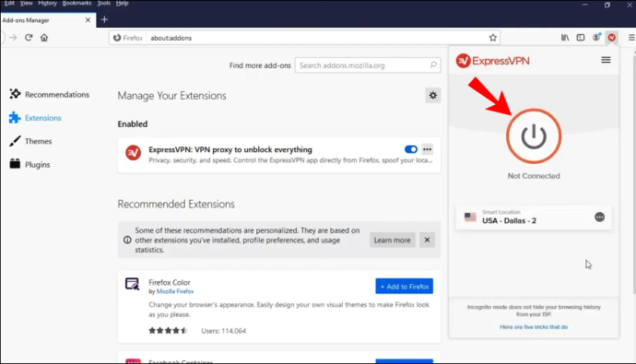Open the extensions gear settings dropdown
The image size is (636, 364).
pyautogui.click(x=433, y=95)
